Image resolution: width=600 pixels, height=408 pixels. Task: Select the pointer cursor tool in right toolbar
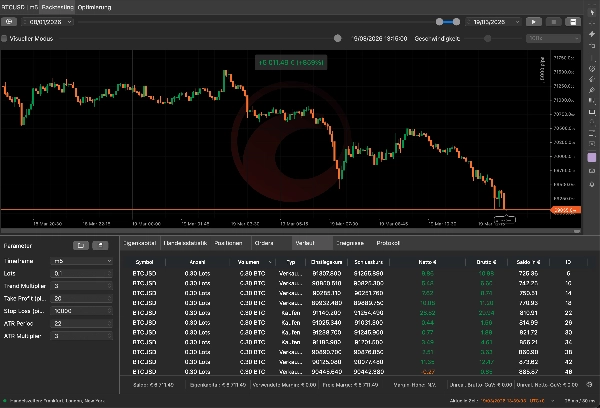tap(592, 12)
